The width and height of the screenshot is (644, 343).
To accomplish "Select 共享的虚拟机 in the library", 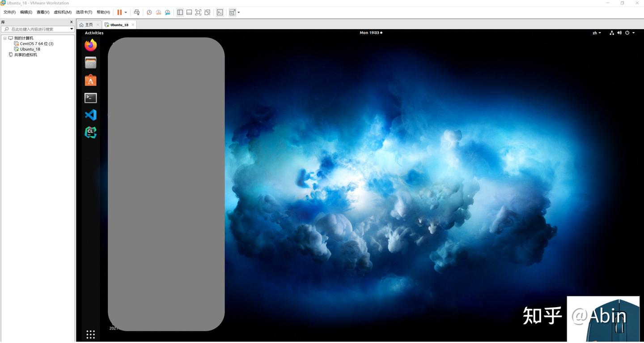I will pyautogui.click(x=25, y=55).
